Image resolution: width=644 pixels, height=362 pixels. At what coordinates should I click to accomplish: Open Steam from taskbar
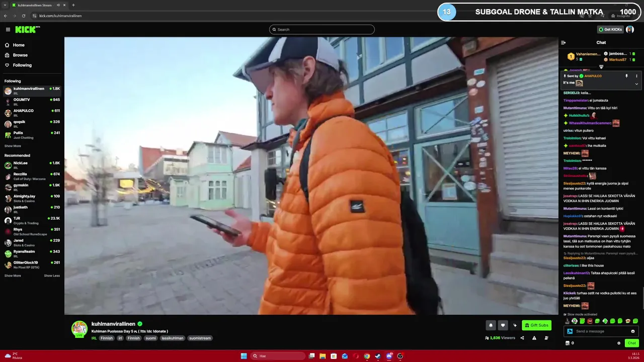[x=378, y=356]
